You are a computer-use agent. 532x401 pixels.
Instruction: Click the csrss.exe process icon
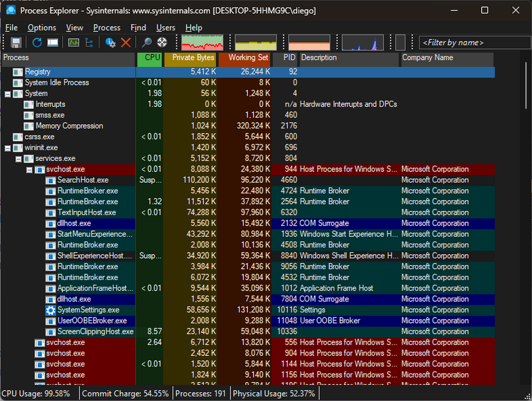[18, 137]
